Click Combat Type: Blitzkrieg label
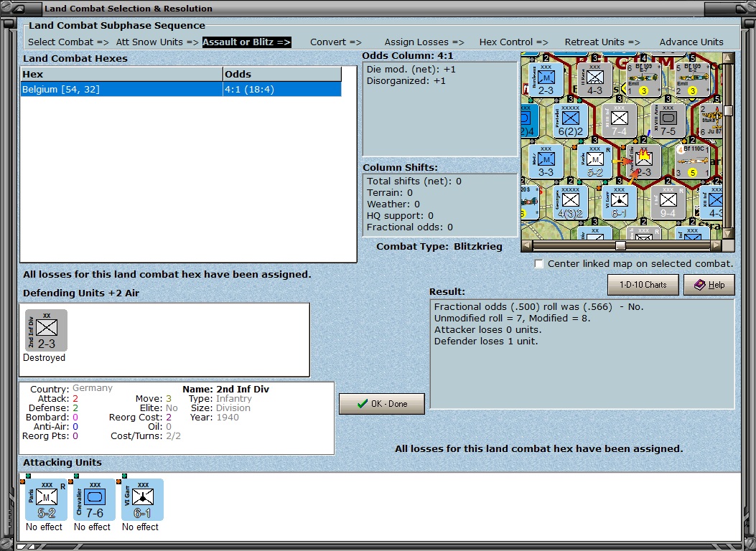 (x=439, y=247)
